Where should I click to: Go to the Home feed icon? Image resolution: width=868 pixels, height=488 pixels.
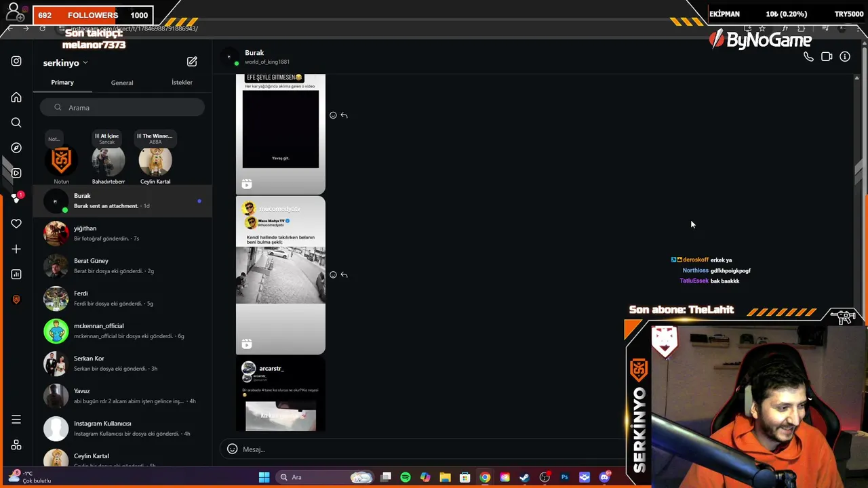tap(16, 98)
